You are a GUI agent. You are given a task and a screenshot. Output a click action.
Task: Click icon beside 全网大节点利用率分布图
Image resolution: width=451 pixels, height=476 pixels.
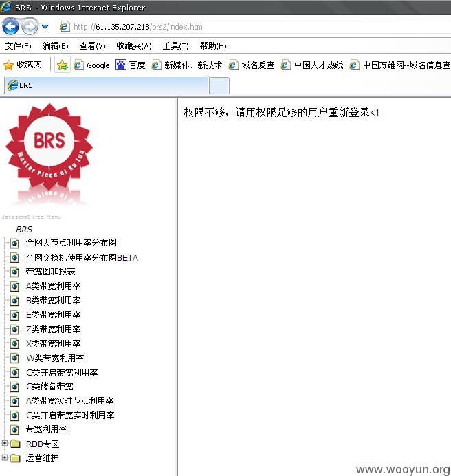click(14, 244)
